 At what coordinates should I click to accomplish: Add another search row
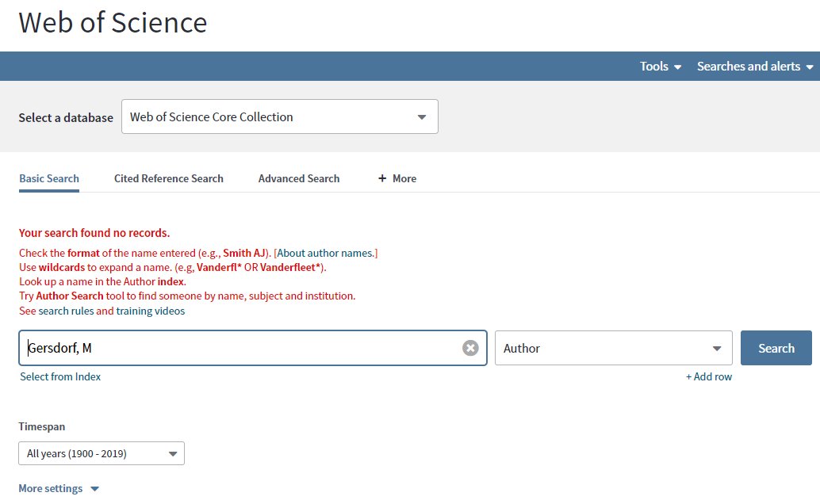[x=709, y=377]
